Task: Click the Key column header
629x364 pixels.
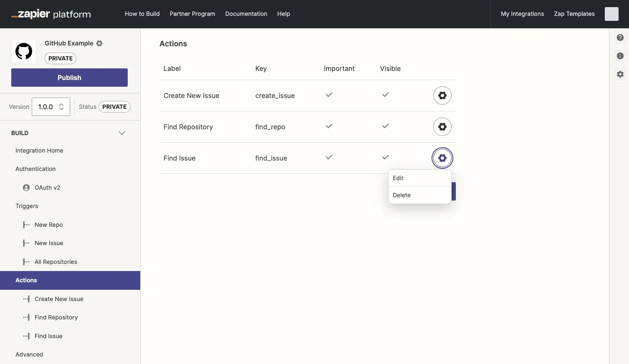Action: [261, 68]
